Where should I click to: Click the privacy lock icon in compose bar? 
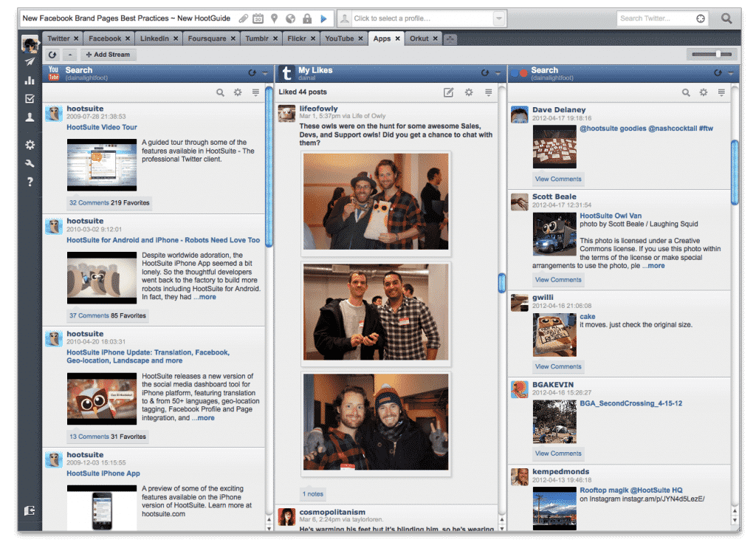click(307, 18)
